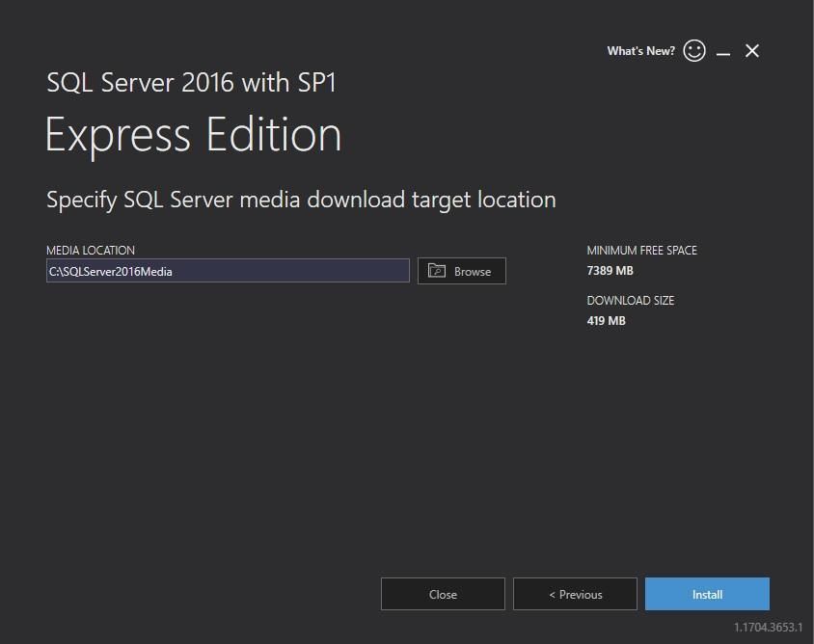Click the version number 1.1704.3653.1
Viewport: 814px width, 644px height.
[x=768, y=627]
